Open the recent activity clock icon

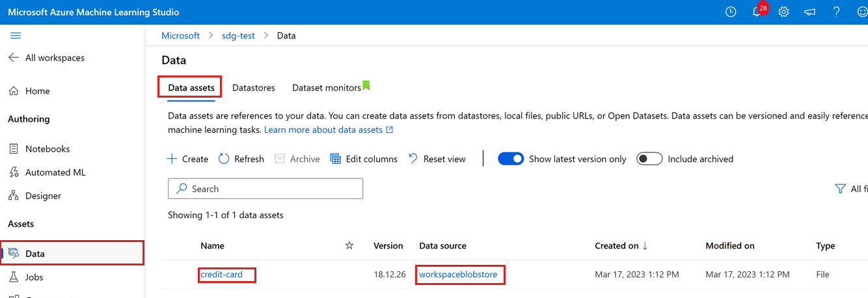(x=731, y=12)
